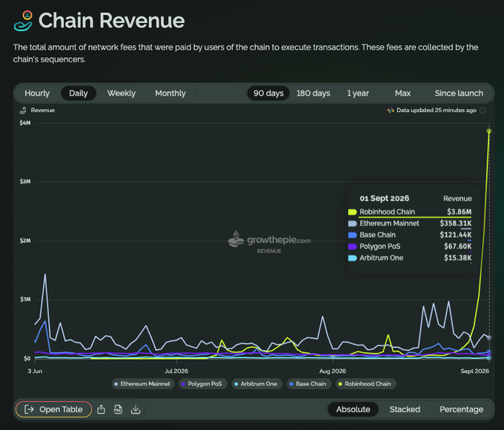Click the '$67.60K' Polygon PoS tooltip value
The width and height of the screenshot is (504, 430).
(x=458, y=247)
